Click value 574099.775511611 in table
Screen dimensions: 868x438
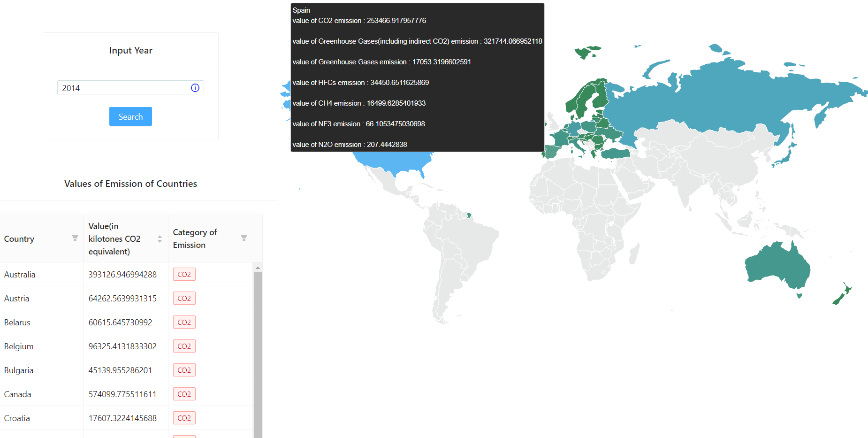(122, 394)
